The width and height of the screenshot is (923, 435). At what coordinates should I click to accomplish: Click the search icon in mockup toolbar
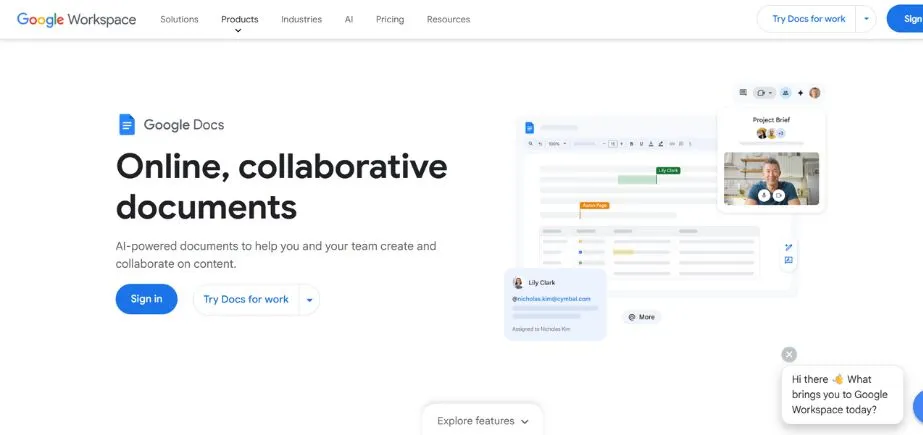pos(530,144)
